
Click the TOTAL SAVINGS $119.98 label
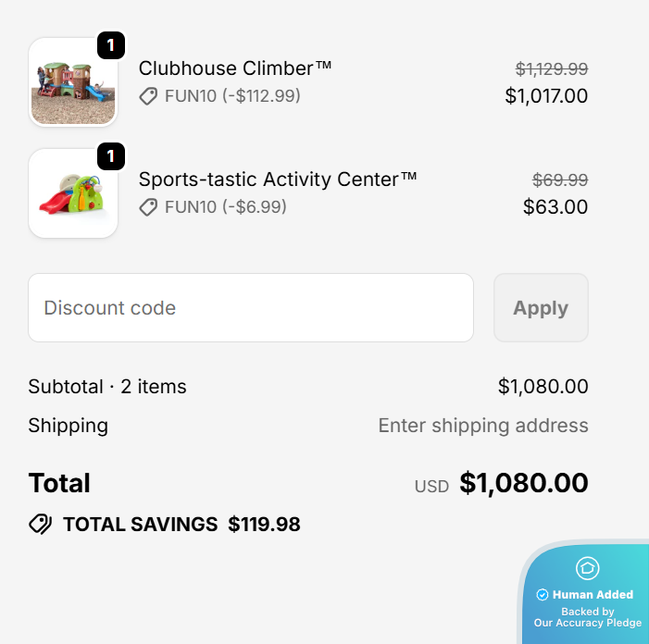(181, 525)
